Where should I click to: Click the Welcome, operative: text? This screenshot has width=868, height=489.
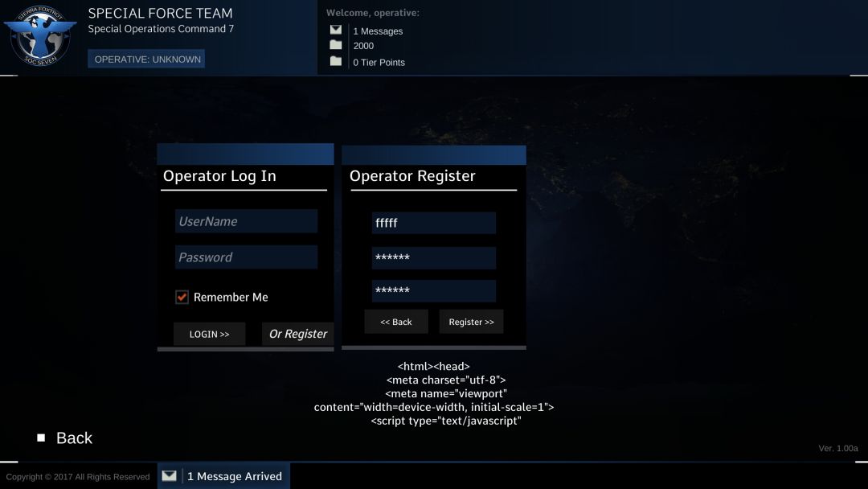(x=373, y=13)
